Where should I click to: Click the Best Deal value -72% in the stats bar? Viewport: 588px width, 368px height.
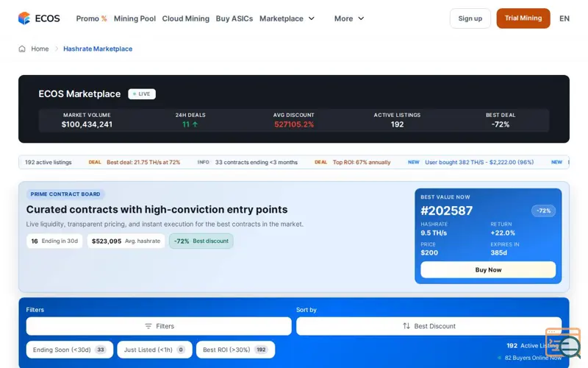(501, 124)
